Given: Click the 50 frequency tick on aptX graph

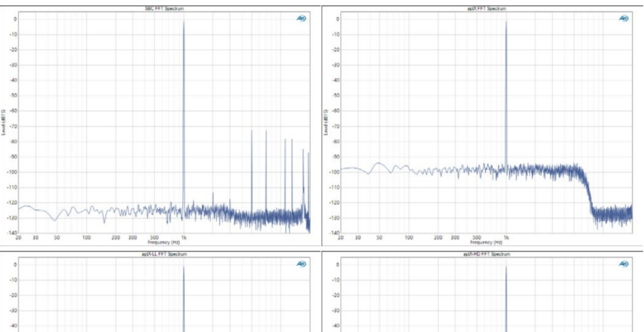Looking at the screenshot, I should click(379, 237).
